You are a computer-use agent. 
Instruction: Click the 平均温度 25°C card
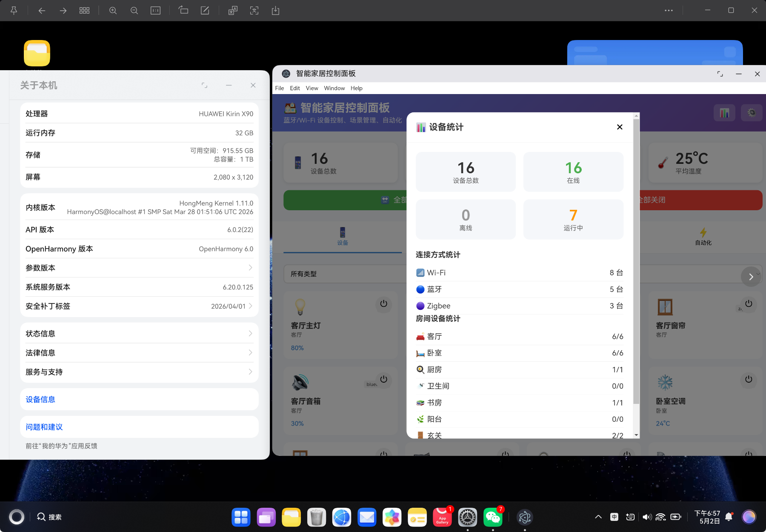click(705, 163)
